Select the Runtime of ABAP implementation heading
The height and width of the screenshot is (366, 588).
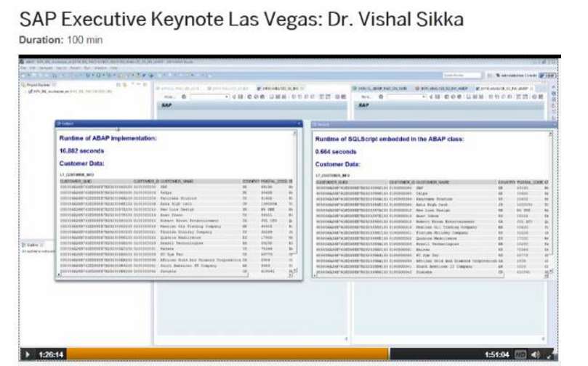pos(108,138)
